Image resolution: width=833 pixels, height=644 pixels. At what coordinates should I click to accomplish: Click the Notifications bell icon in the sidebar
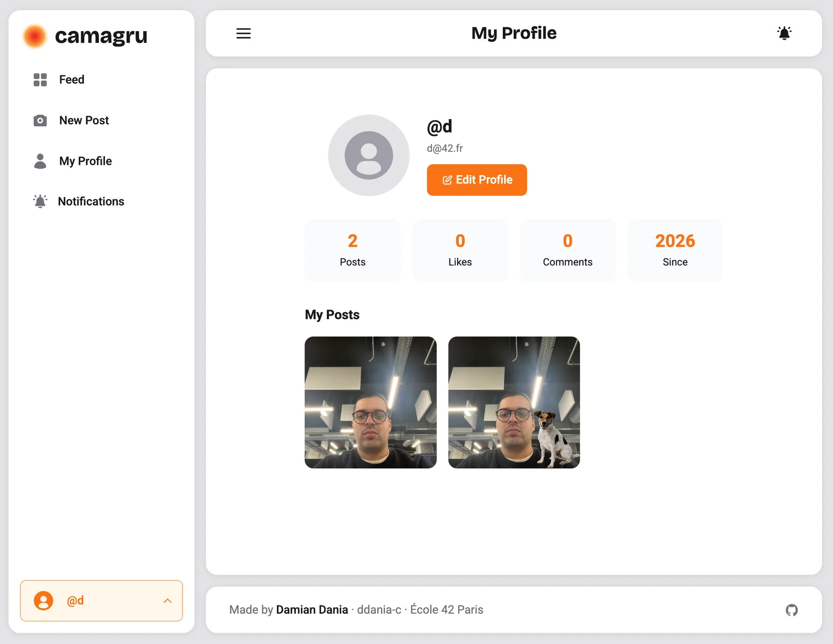tap(40, 201)
